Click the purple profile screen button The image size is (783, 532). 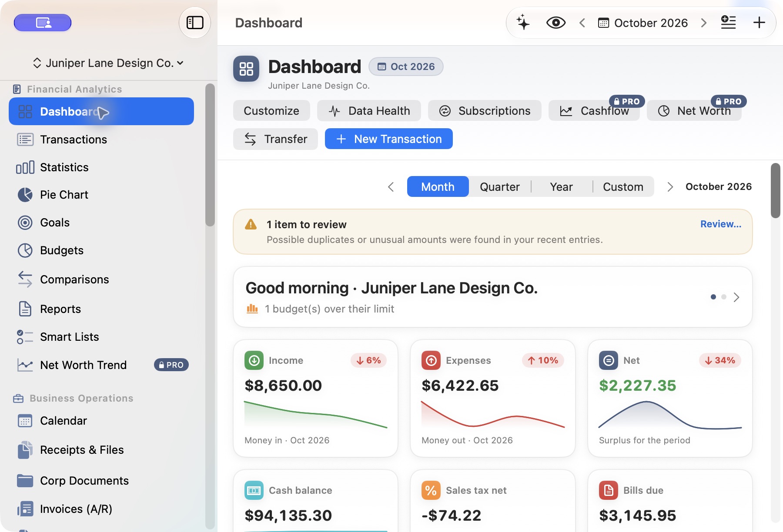(x=43, y=23)
